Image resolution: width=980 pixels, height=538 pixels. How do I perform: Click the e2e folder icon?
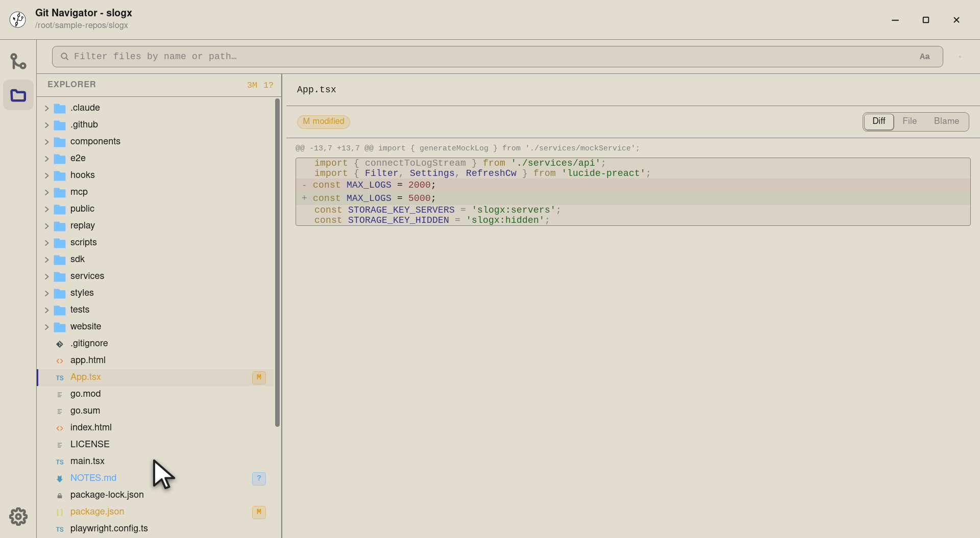[60, 159]
